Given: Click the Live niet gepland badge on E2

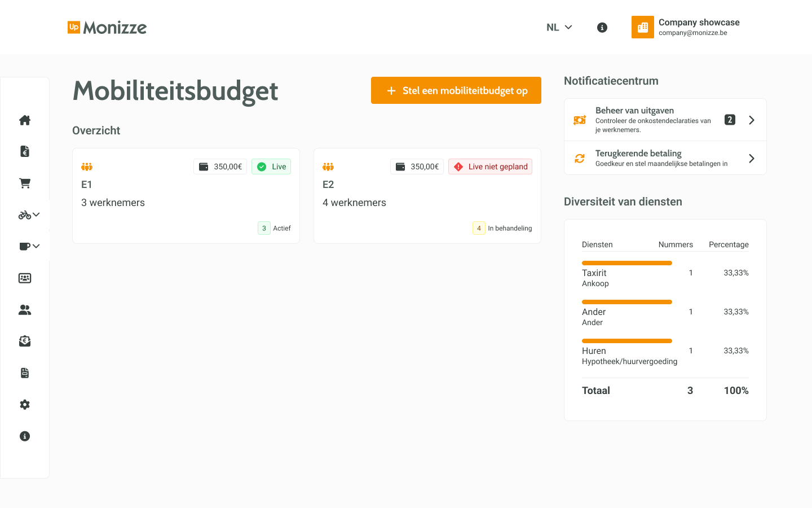Looking at the screenshot, I should (489, 167).
